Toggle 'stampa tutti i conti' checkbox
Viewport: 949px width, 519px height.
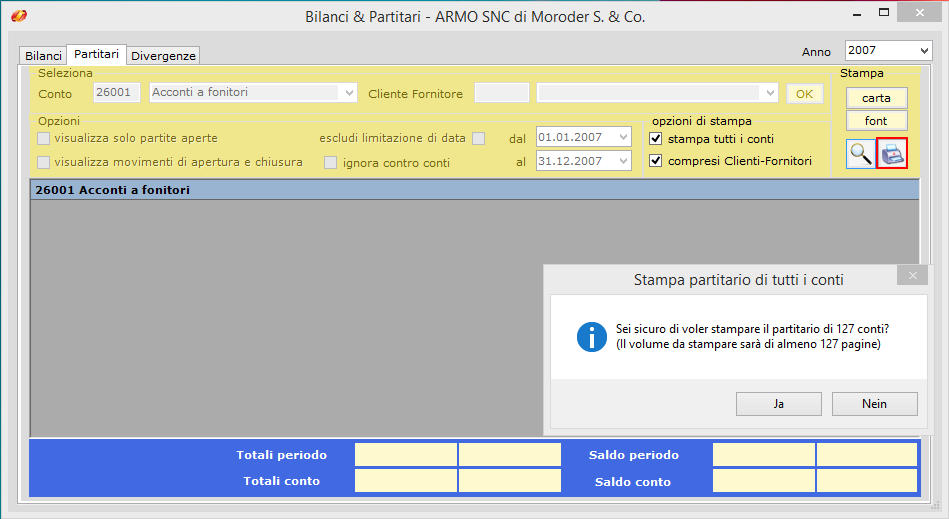(x=656, y=139)
